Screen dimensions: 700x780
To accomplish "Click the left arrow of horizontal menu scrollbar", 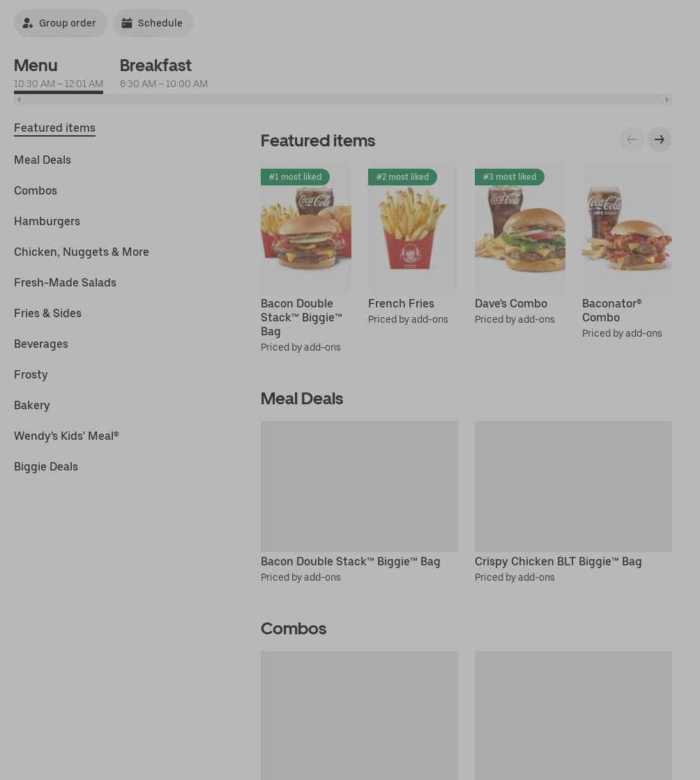I will pos(19,100).
